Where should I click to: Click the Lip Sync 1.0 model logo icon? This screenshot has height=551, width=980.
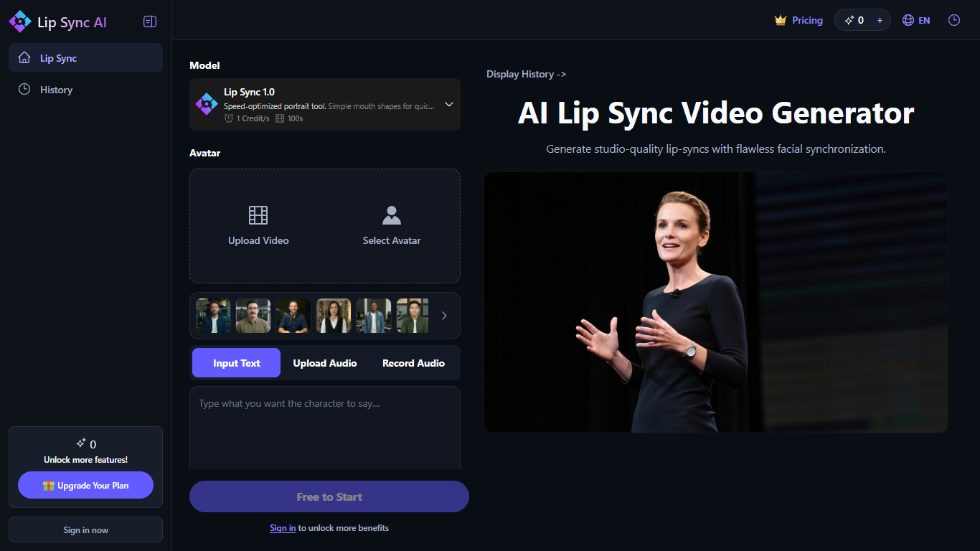[x=207, y=104]
